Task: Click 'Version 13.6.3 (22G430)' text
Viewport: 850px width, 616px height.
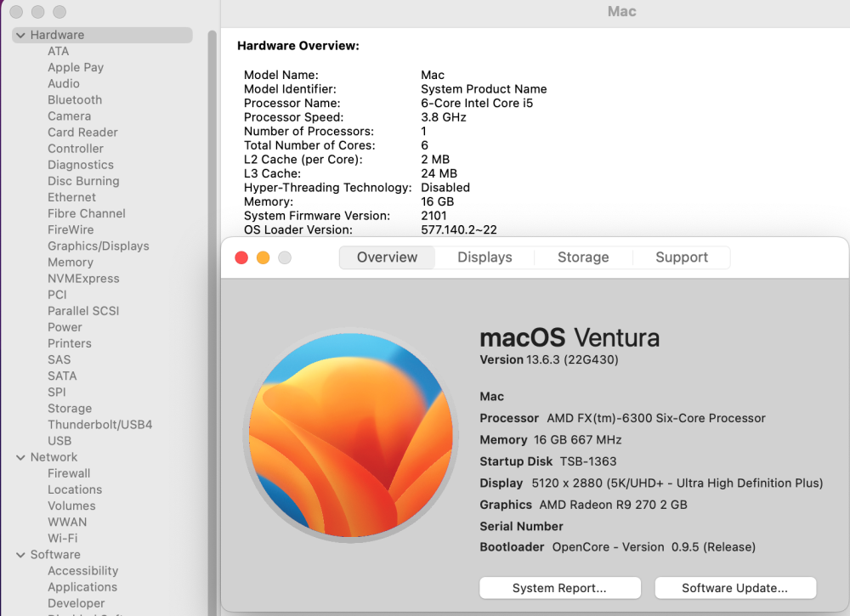Action: 548,360
